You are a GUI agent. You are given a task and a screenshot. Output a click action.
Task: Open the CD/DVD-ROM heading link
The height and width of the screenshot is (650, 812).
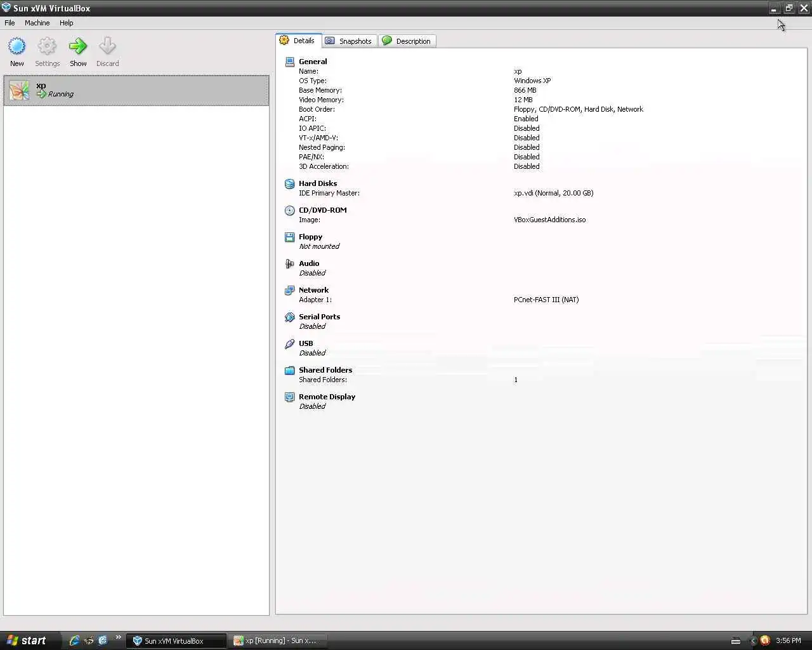[x=323, y=210]
